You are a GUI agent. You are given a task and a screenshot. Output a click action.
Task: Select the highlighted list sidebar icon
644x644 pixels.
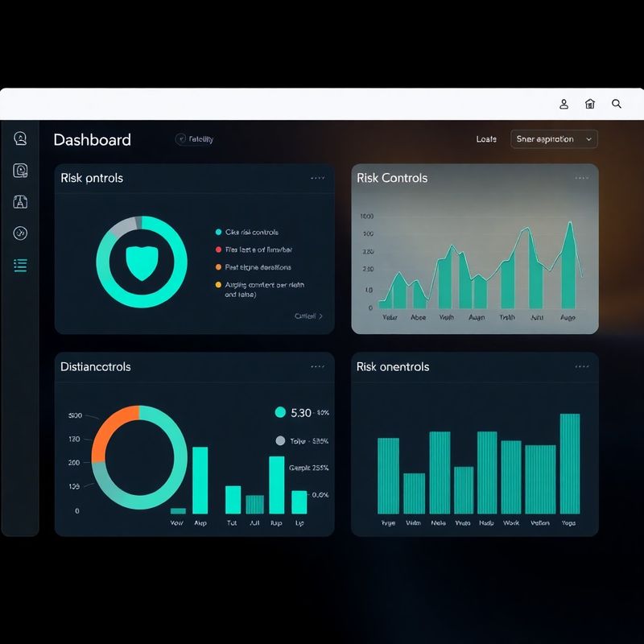pos(20,266)
